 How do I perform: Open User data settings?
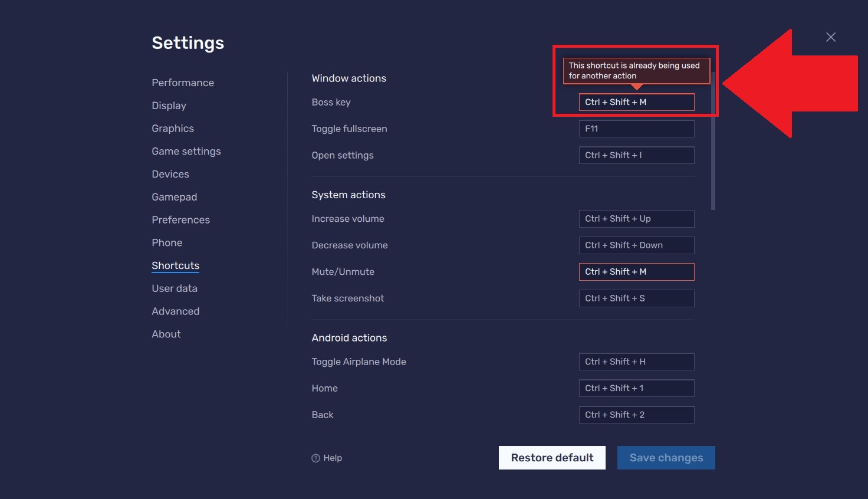[175, 288]
